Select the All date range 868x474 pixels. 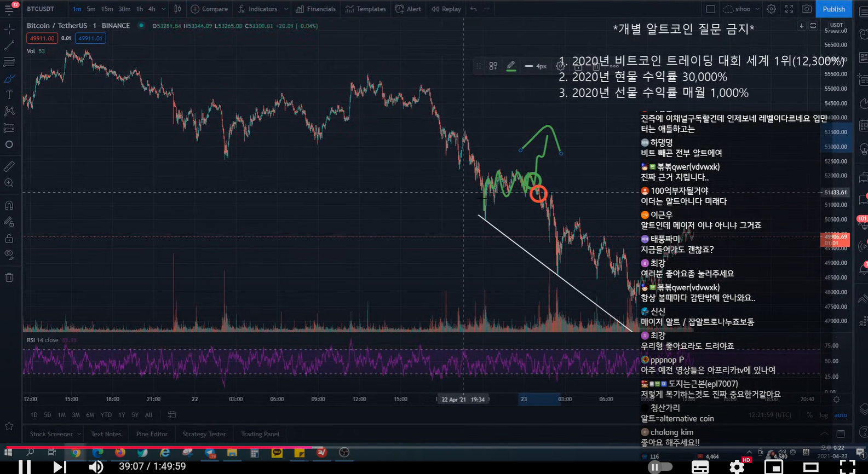tap(149, 415)
